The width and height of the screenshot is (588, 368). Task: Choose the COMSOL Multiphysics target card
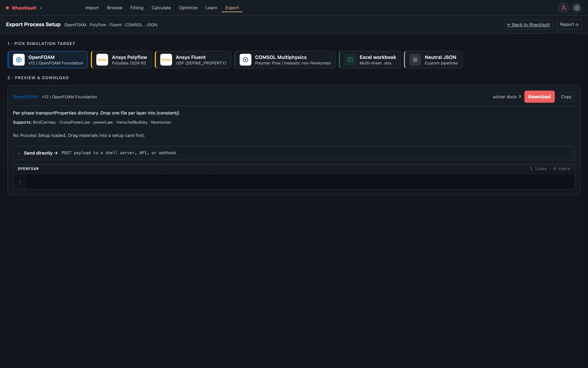point(285,60)
